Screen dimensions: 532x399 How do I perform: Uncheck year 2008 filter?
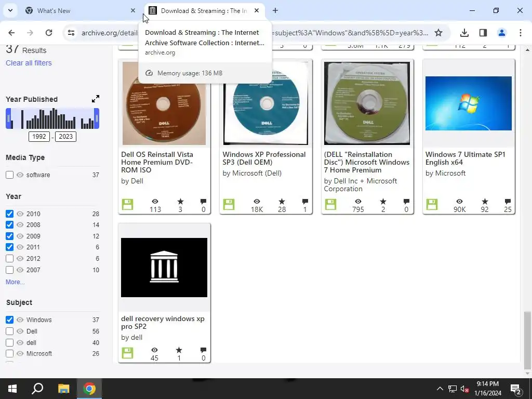pyautogui.click(x=9, y=224)
